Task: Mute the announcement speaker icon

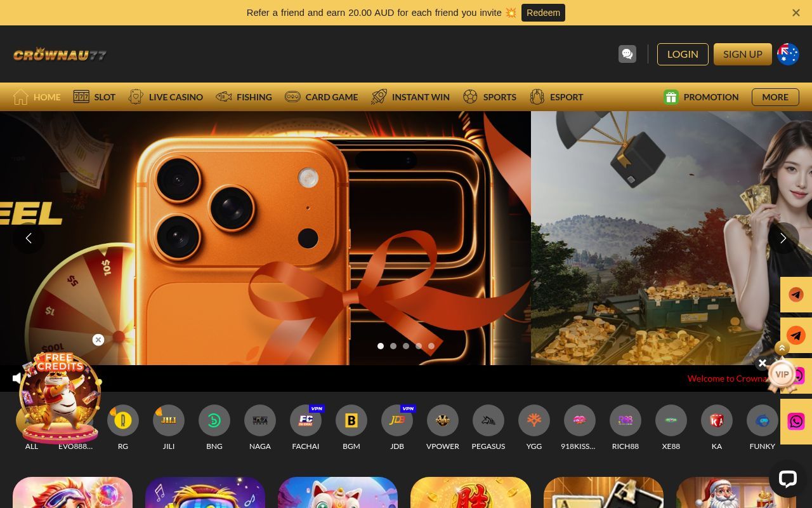Action: click(x=17, y=378)
